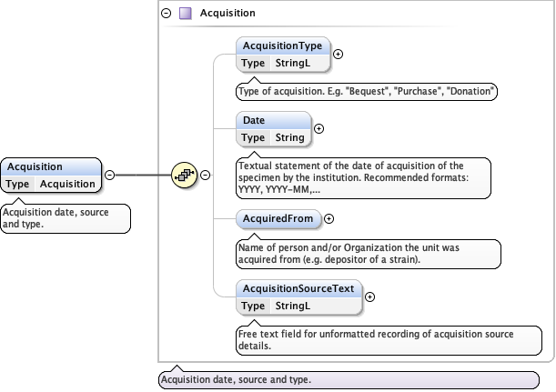Click the 'Textual statement of the date' annotation
Image resolution: width=556 pixels, height=392 pixels.
(362, 177)
